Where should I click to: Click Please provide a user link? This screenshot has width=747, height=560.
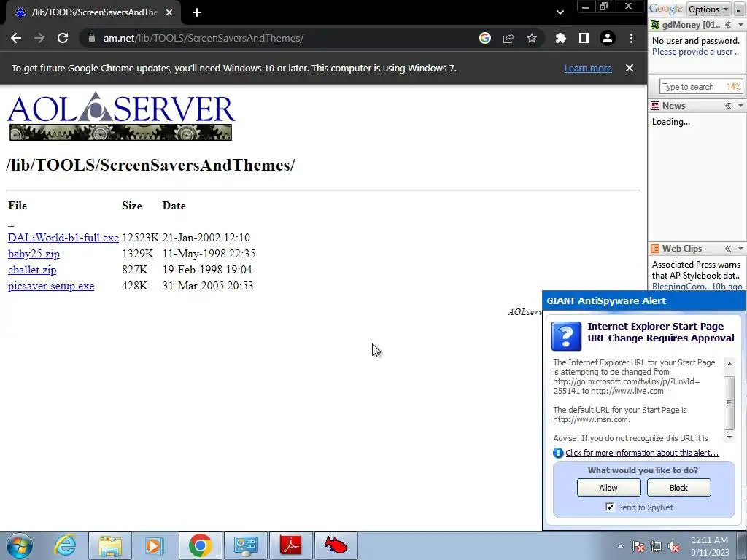(x=695, y=52)
